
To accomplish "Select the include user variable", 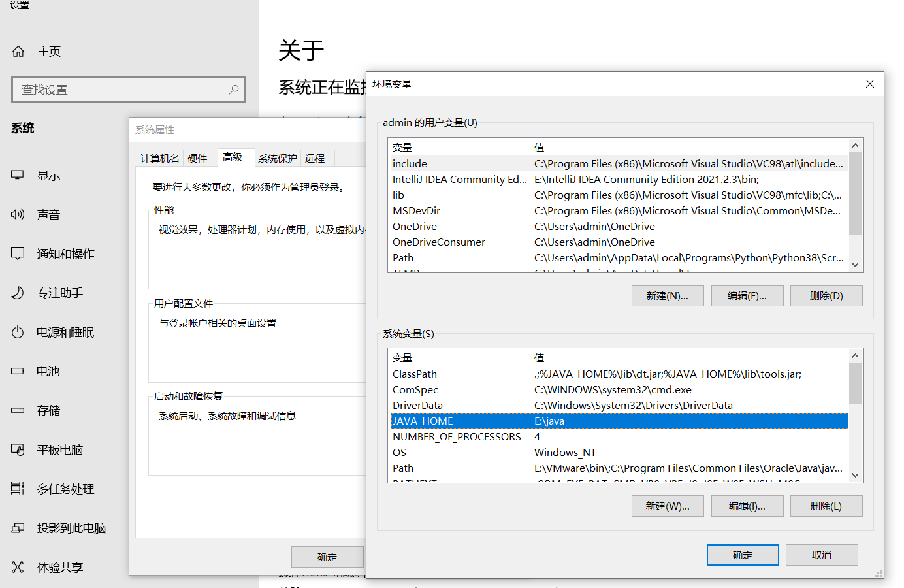I will [x=619, y=163].
